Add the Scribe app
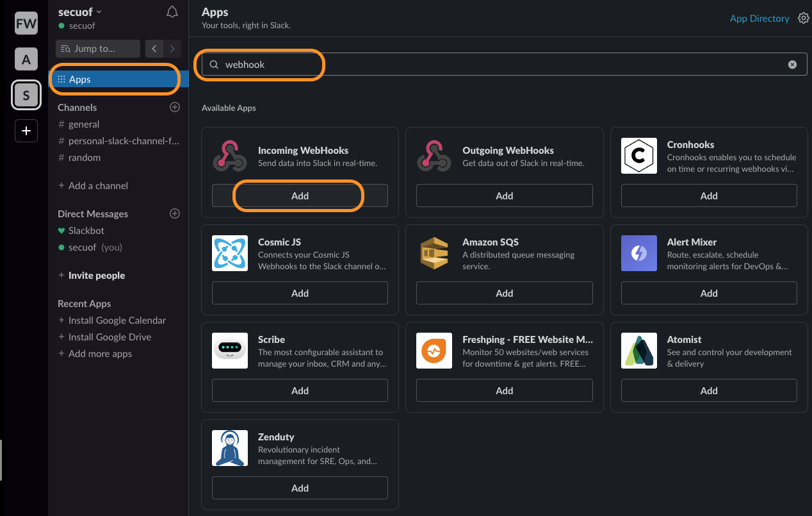This screenshot has width=812, height=516. pyautogui.click(x=300, y=390)
